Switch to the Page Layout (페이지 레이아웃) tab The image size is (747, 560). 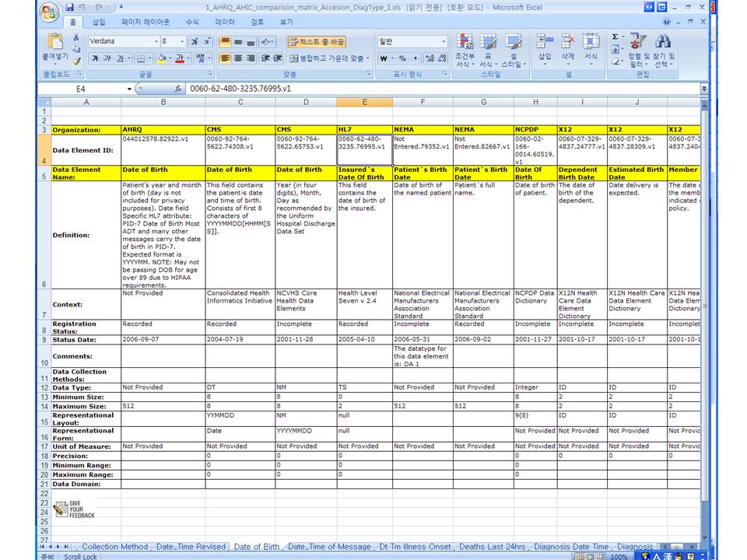[x=146, y=22]
